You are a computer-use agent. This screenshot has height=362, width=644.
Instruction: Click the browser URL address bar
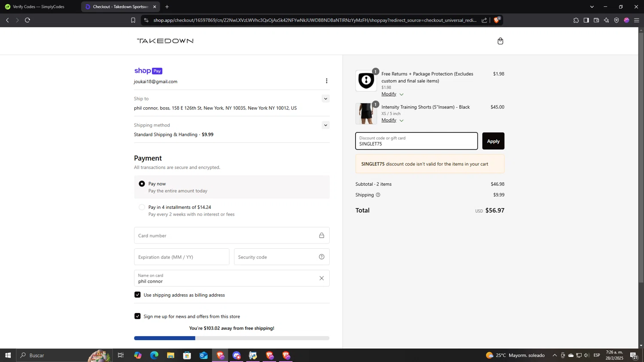[315, 20]
